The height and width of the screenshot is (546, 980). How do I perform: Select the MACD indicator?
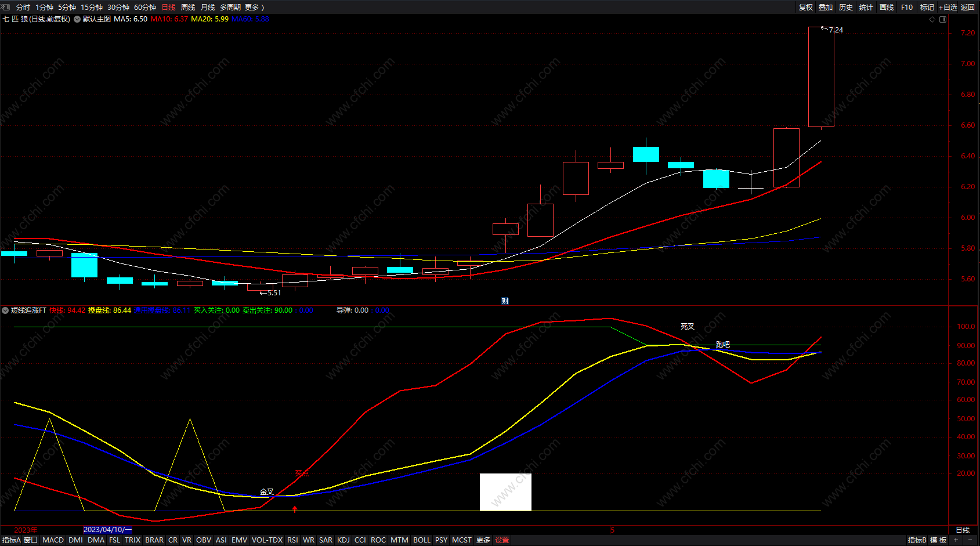(x=53, y=540)
